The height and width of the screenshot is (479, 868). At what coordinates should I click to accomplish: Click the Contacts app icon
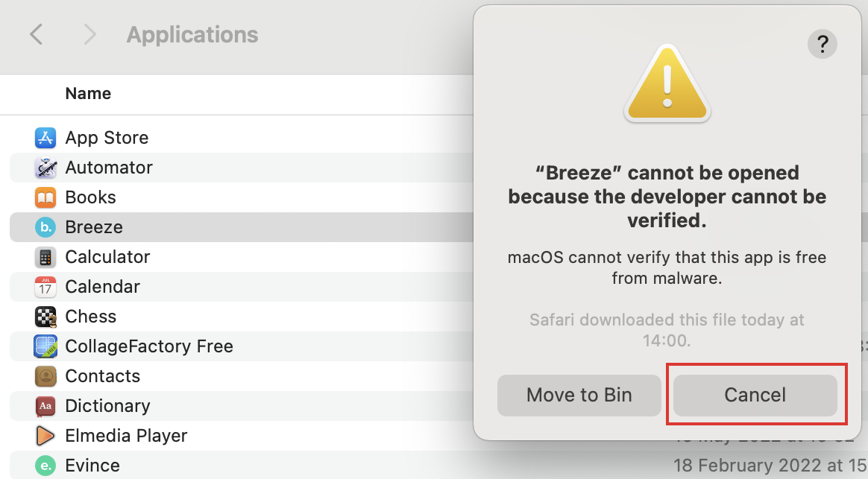point(46,376)
